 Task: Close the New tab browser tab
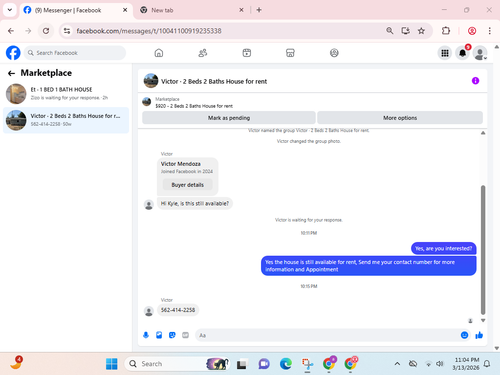coord(241,10)
